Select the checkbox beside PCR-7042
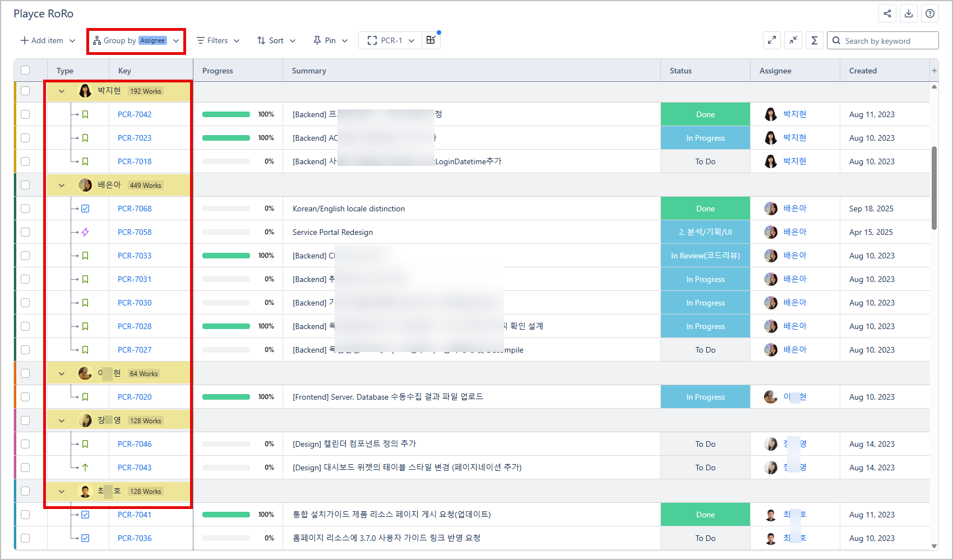The image size is (953, 560). click(x=25, y=114)
